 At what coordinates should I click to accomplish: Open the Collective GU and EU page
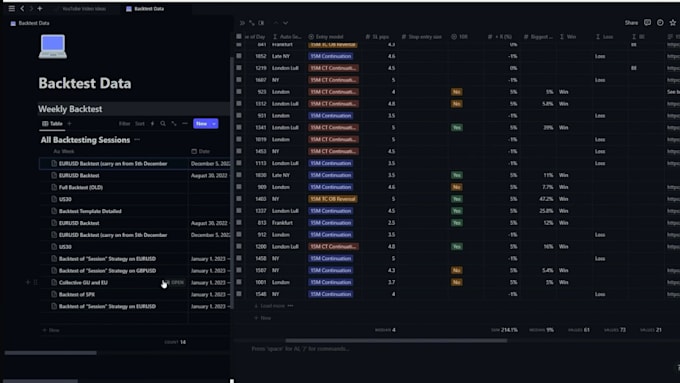83,282
